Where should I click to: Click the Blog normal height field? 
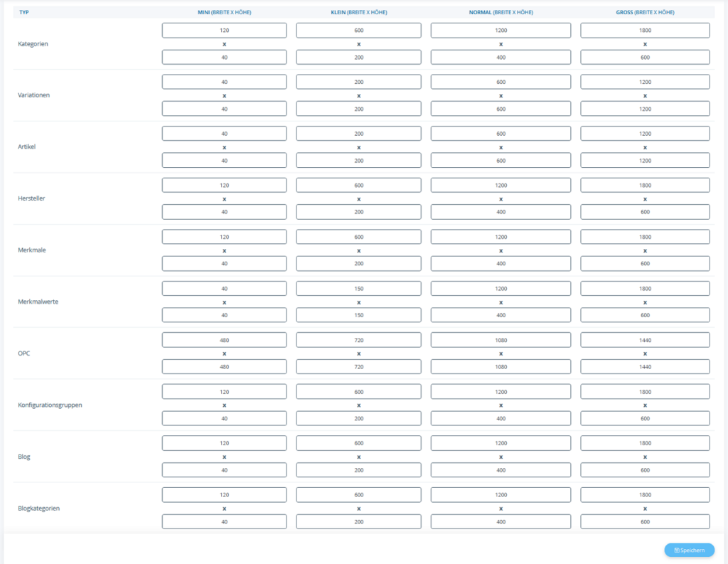coord(500,470)
